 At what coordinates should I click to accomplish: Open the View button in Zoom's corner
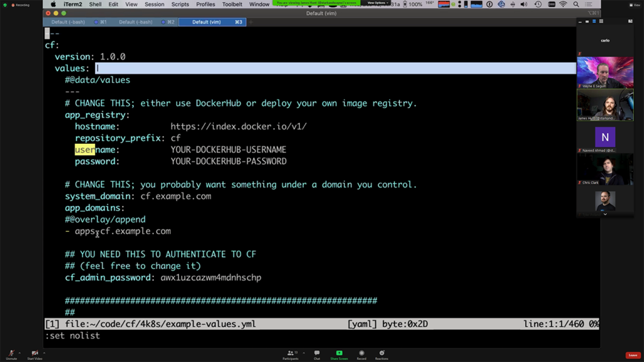tap(635, 5)
